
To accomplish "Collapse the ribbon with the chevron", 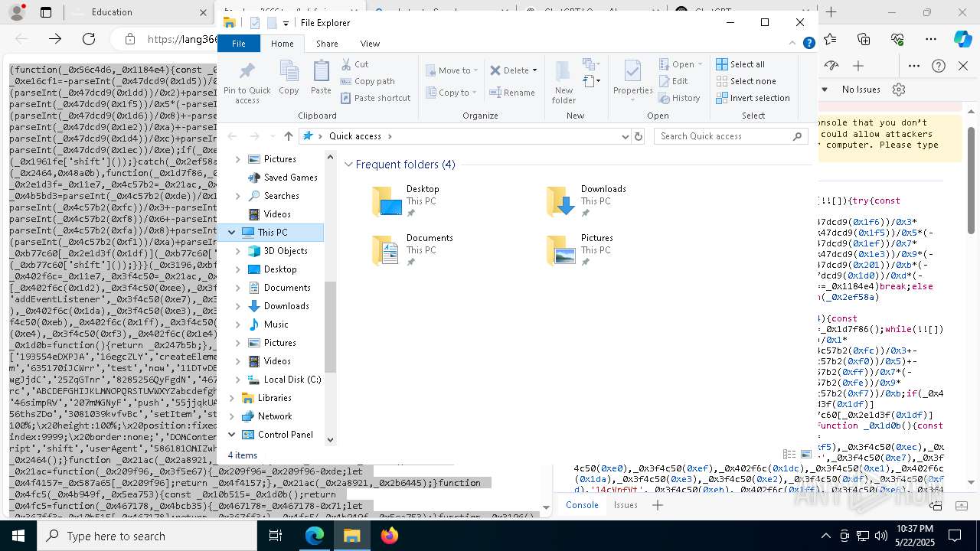I will coord(794,44).
